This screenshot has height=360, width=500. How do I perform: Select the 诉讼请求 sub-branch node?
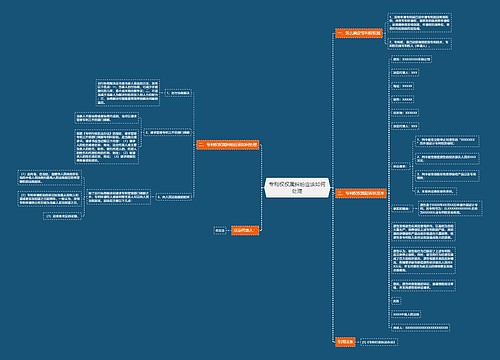[x=400, y=166]
